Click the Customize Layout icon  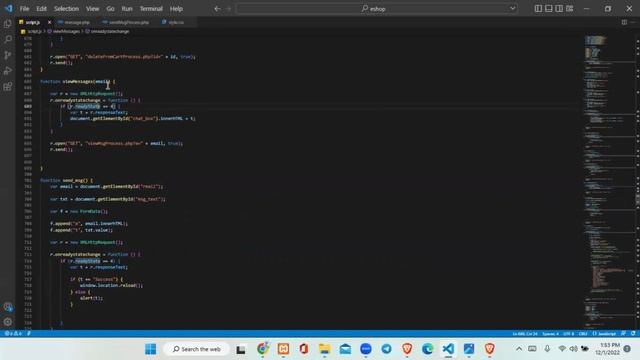tap(569, 9)
